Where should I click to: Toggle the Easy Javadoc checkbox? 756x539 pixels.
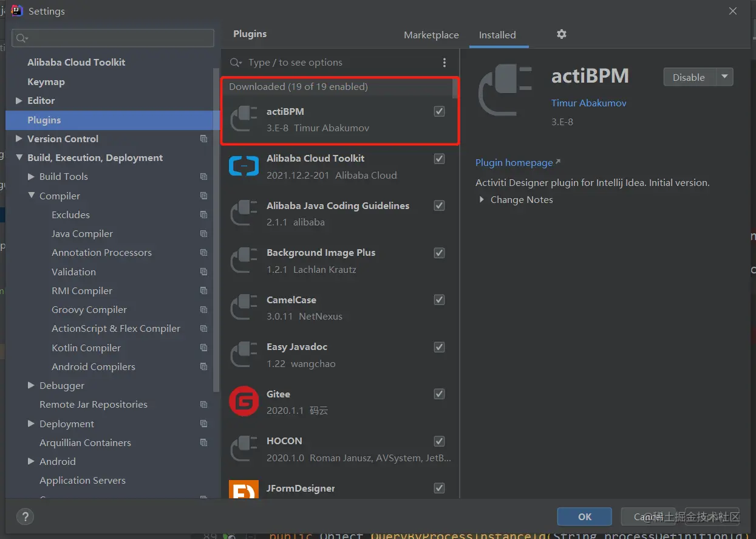[x=440, y=347]
